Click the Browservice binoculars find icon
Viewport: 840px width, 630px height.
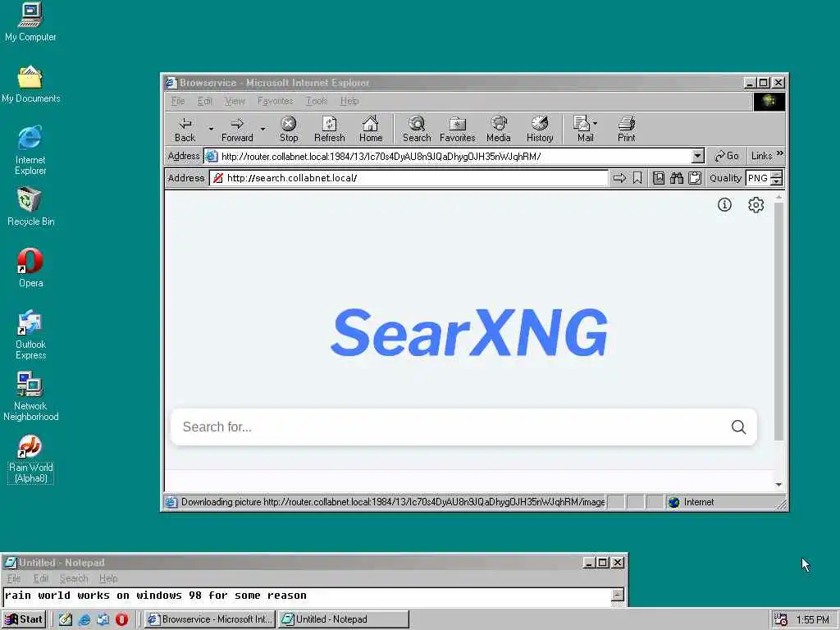[677, 178]
